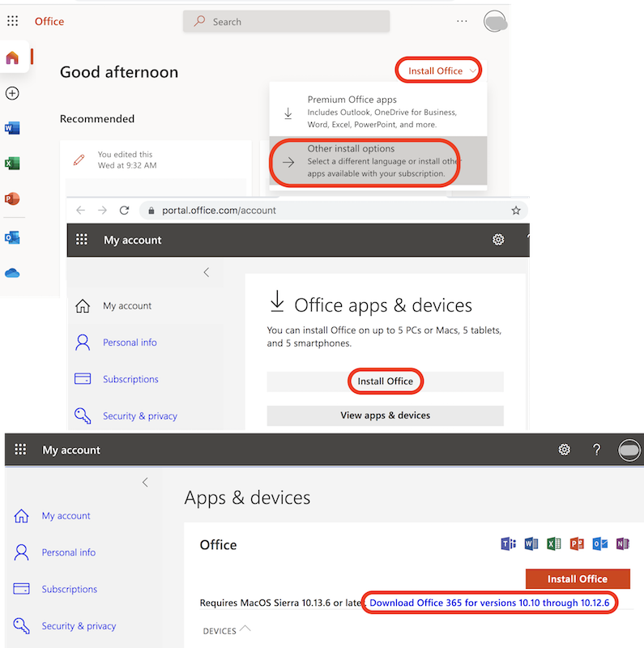The width and height of the screenshot is (644, 648).
Task: Open profile avatar in bottom My account bar
Action: pyautogui.click(x=629, y=450)
